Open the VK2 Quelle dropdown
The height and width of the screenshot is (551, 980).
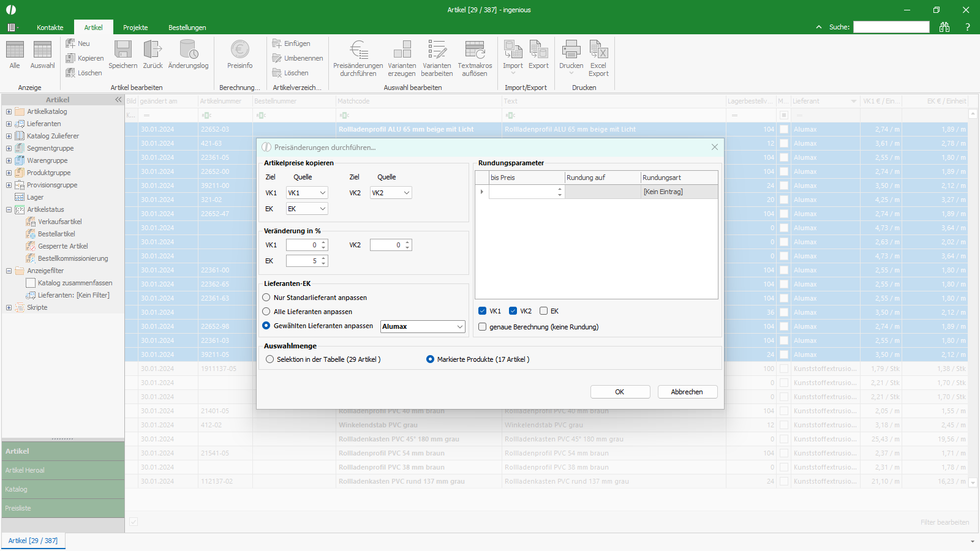point(406,193)
